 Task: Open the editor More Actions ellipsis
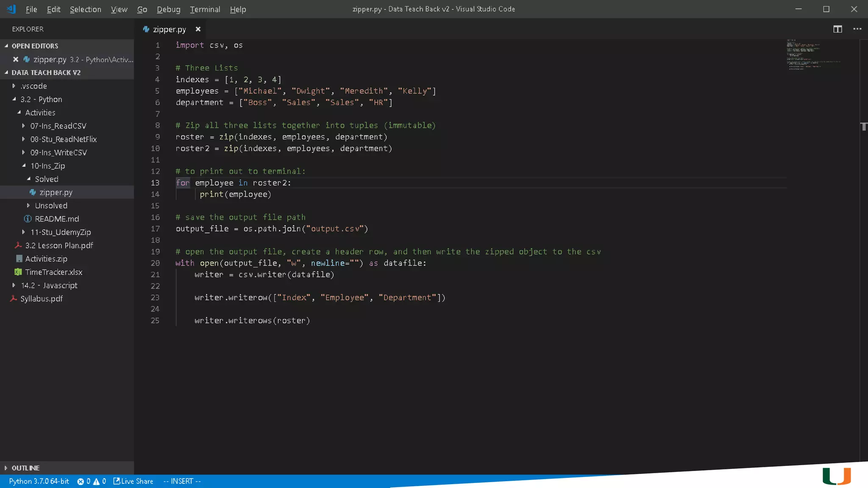[857, 29]
